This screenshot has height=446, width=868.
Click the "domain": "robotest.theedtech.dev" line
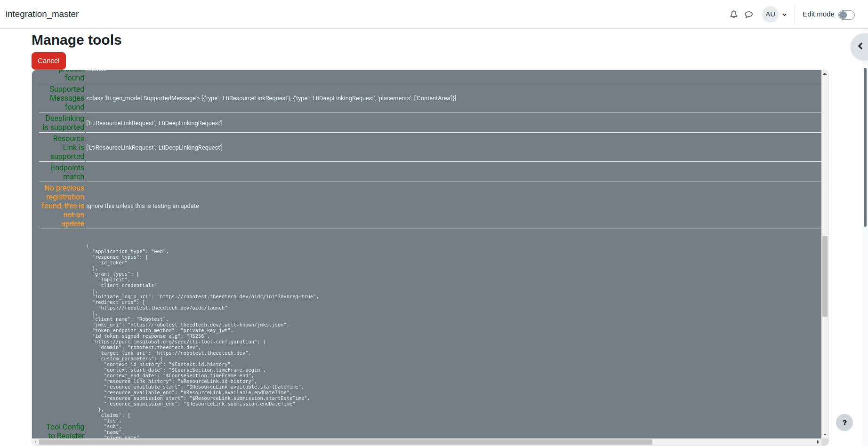[x=150, y=348]
